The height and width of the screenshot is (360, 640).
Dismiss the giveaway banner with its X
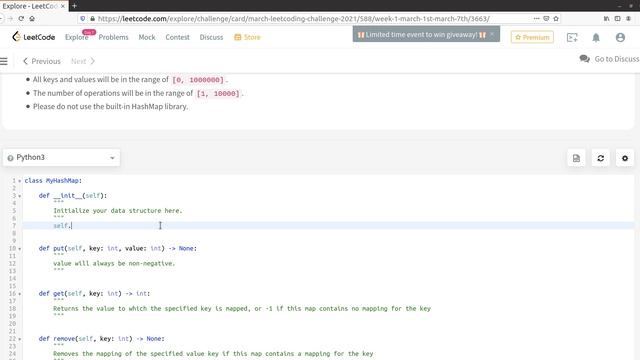pyautogui.click(x=492, y=34)
